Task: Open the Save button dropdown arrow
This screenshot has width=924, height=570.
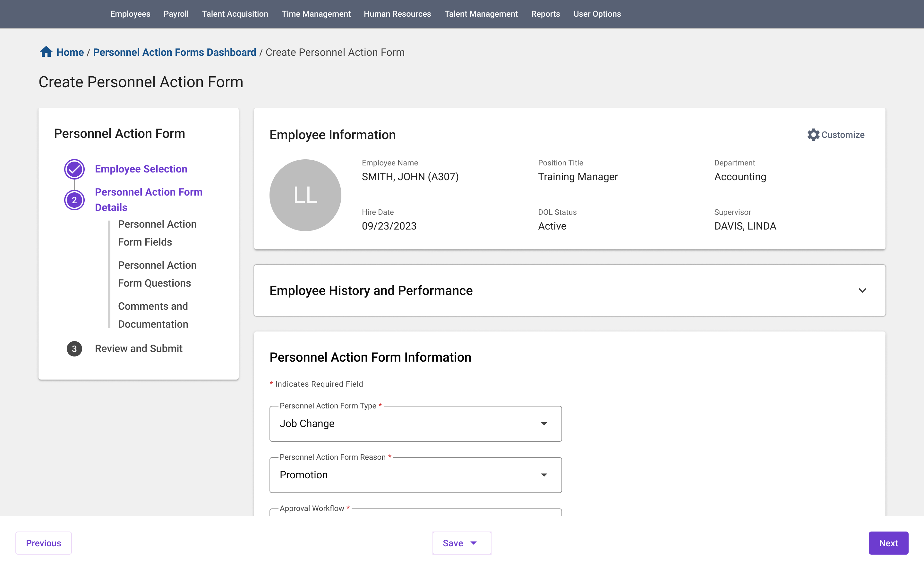Action: [x=474, y=543]
